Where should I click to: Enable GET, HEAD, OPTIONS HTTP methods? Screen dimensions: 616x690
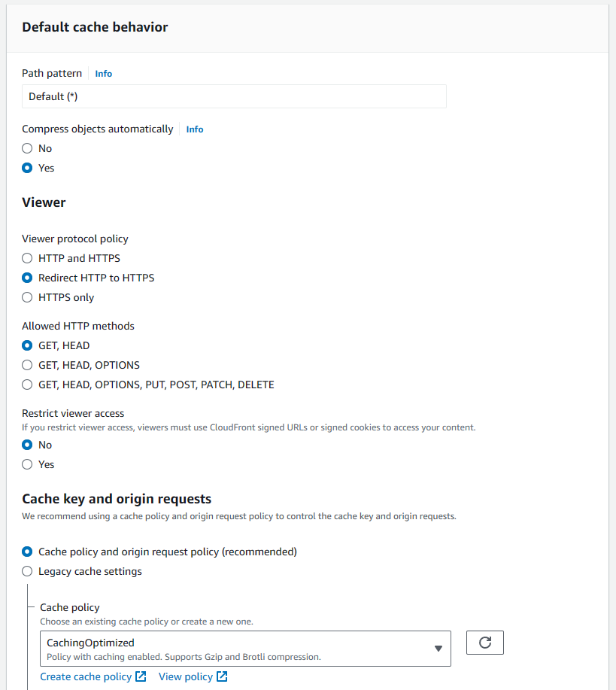26,365
